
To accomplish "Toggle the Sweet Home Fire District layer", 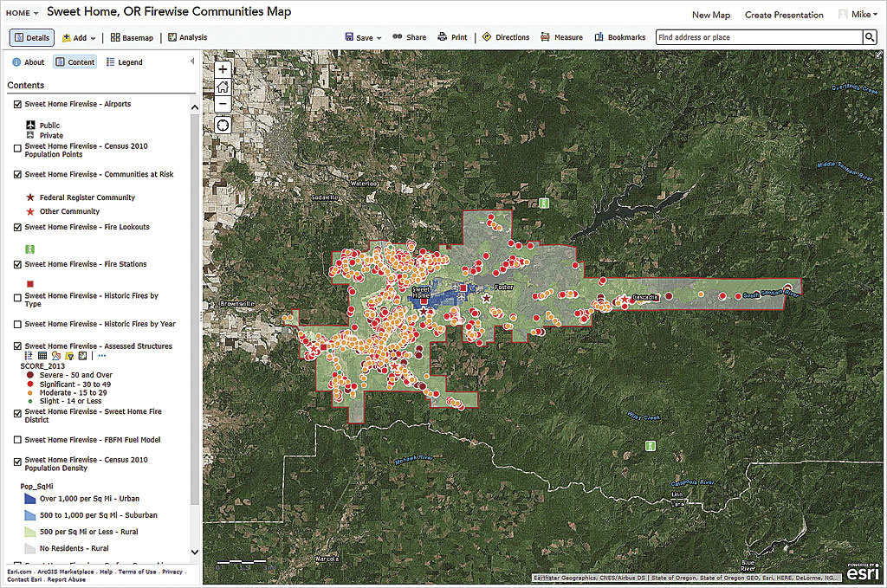I will coord(17,414).
